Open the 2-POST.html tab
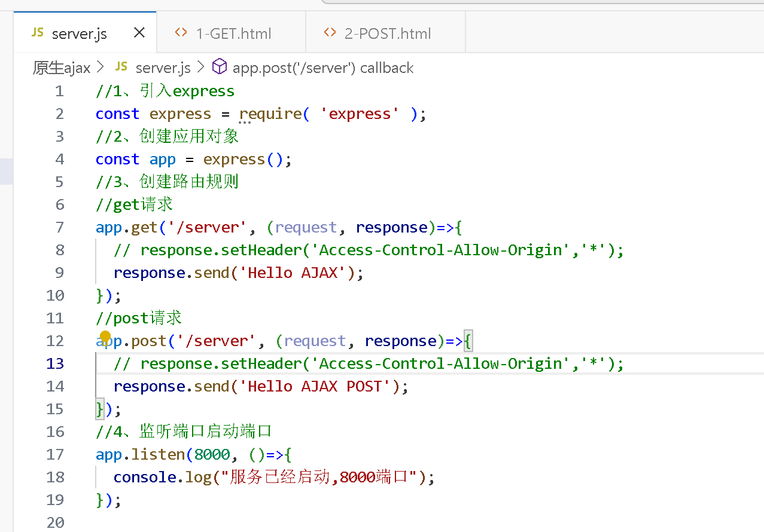The image size is (764, 532). (385, 33)
